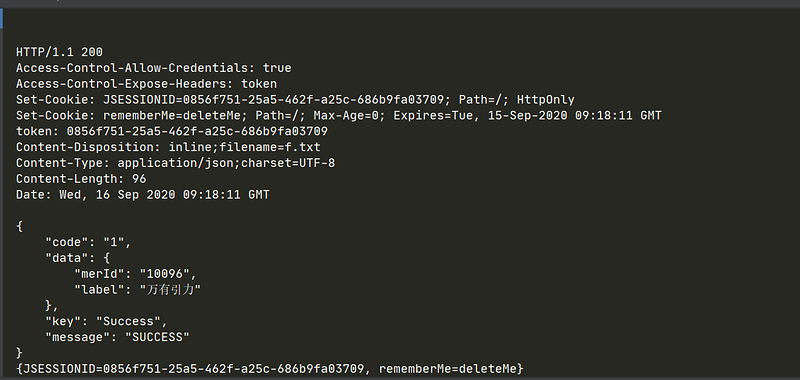The width and height of the screenshot is (800, 380).
Task: Click the Date header line
Action: point(143,194)
